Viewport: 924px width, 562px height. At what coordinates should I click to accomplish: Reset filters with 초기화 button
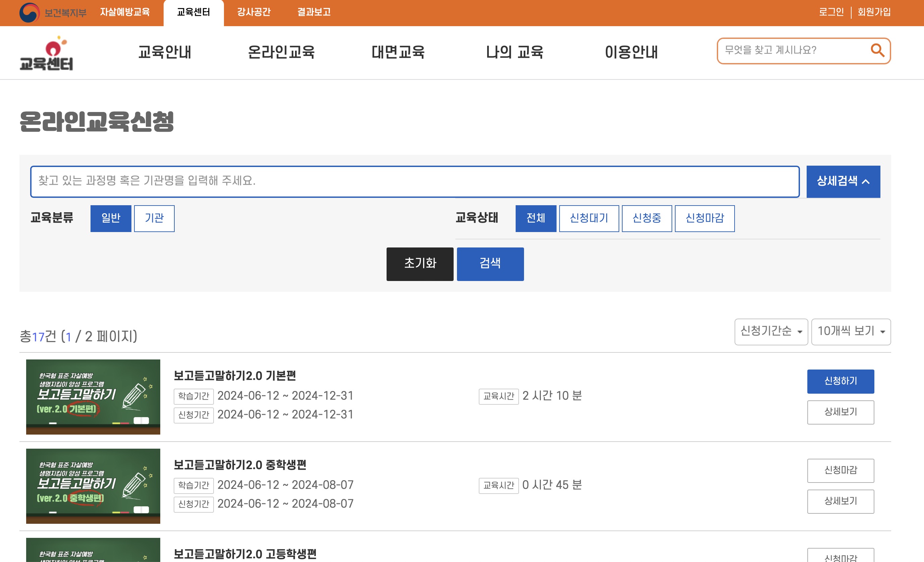(x=420, y=264)
